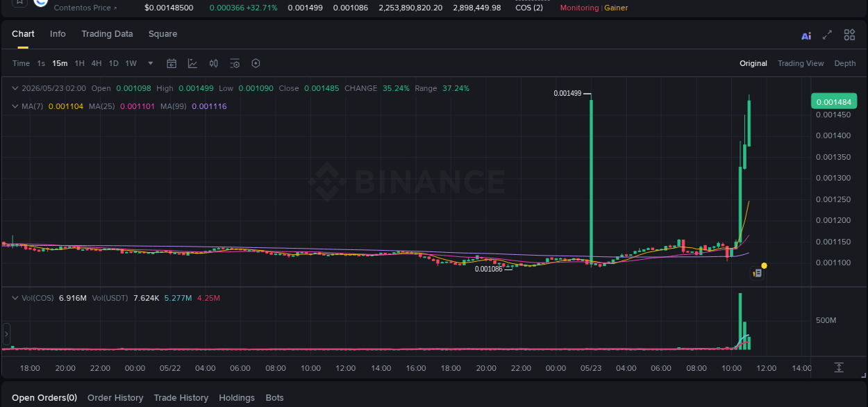The image size is (868, 407).
Task: Select the 1W interval
Action: [131, 63]
